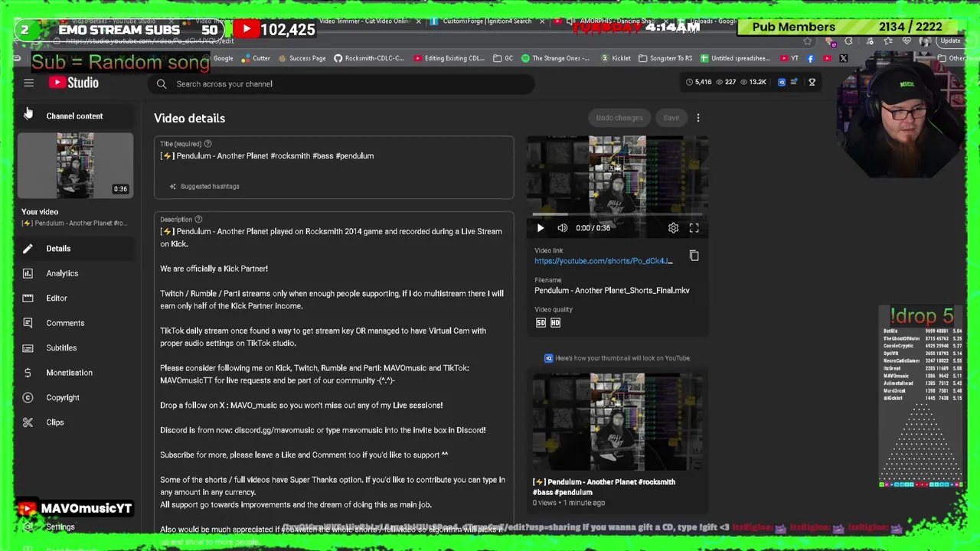The width and height of the screenshot is (980, 551).
Task: Open the video thumbnail in the sidebar
Action: click(75, 165)
